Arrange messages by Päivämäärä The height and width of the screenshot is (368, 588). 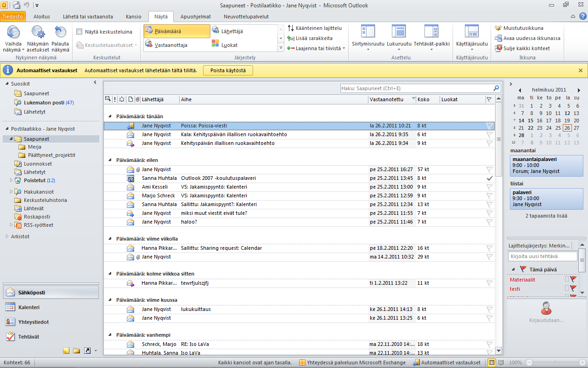(177, 31)
